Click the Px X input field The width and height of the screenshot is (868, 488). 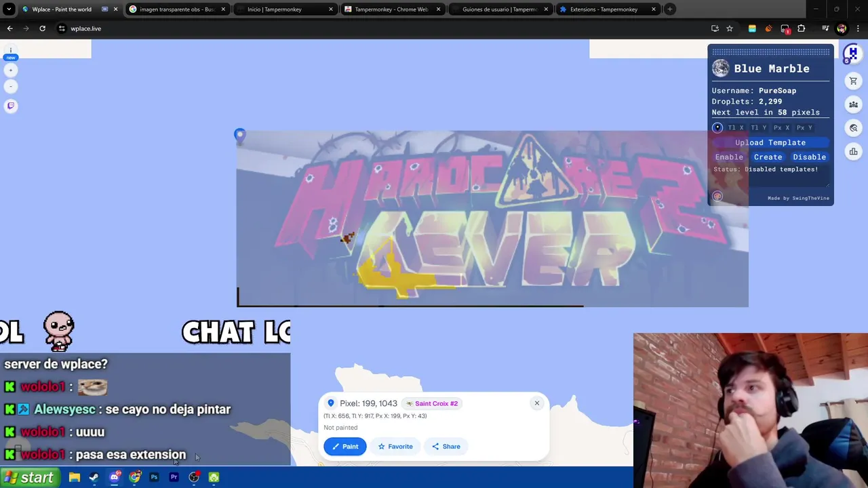coord(782,127)
